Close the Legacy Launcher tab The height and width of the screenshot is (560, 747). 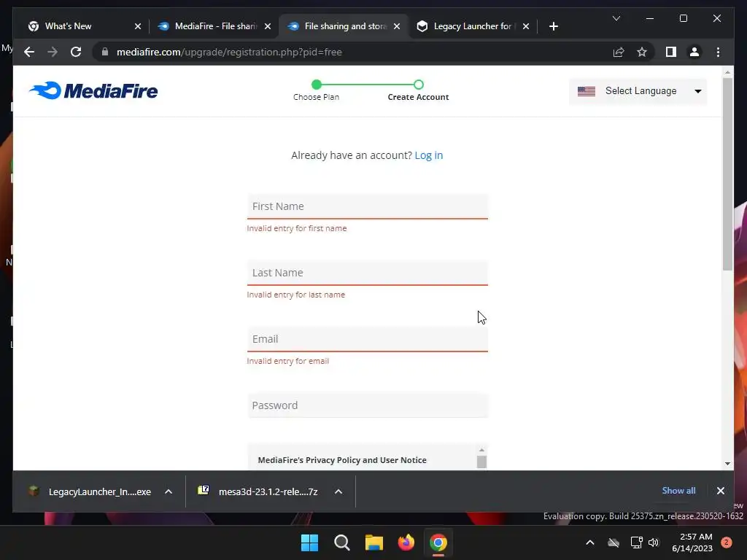[526, 26]
